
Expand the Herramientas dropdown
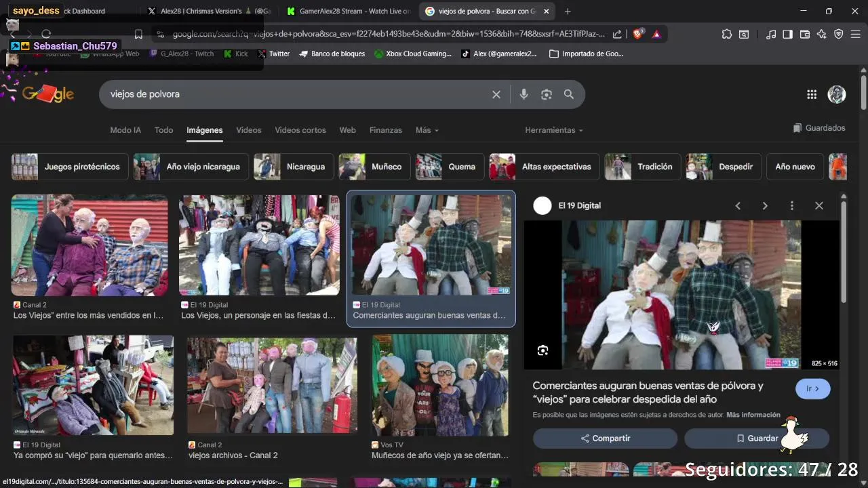pyautogui.click(x=554, y=130)
